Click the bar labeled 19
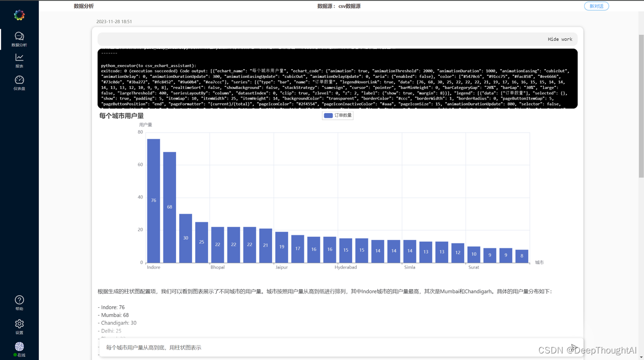Screen dimensions: 644x360 point(282,247)
